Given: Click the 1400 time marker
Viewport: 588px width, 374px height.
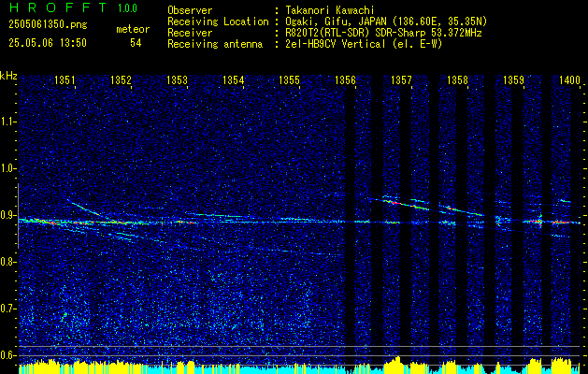Looking at the screenshot, I should pyautogui.click(x=569, y=79).
